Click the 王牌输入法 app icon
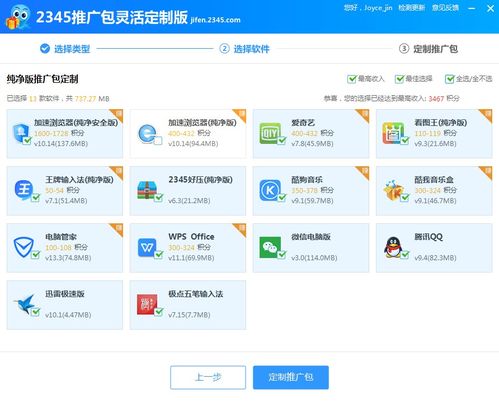This screenshot has height=403, width=499. click(x=24, y=189)
